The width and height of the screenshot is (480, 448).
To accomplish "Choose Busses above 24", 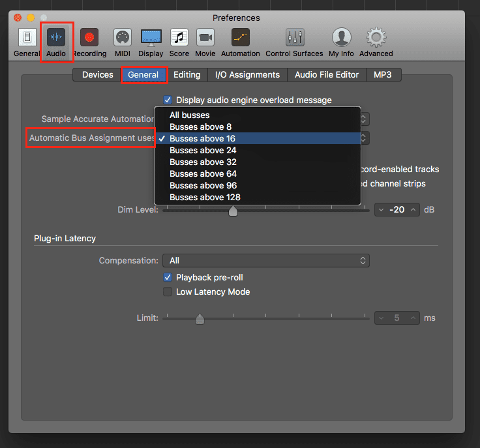I will coord(258,150).
